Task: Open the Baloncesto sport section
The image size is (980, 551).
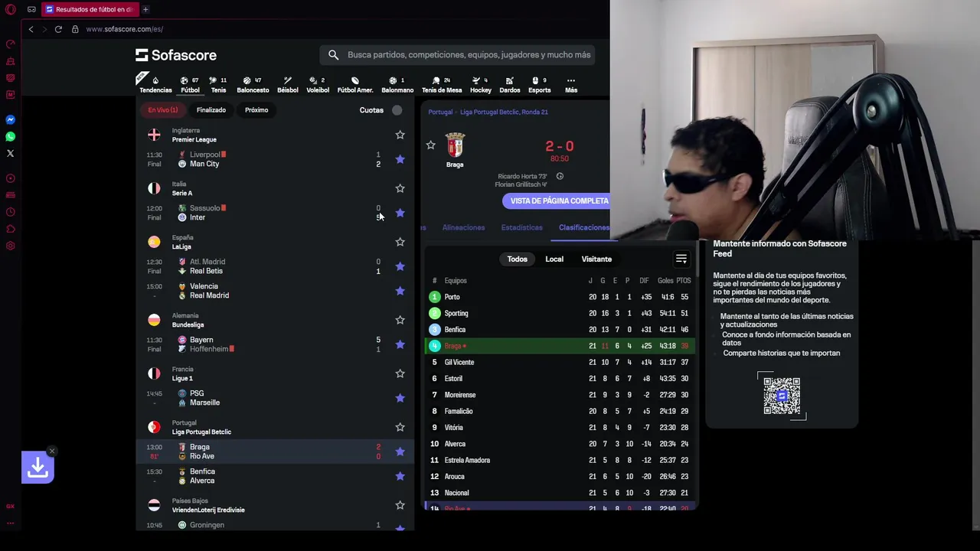Action: coord(253,84)
